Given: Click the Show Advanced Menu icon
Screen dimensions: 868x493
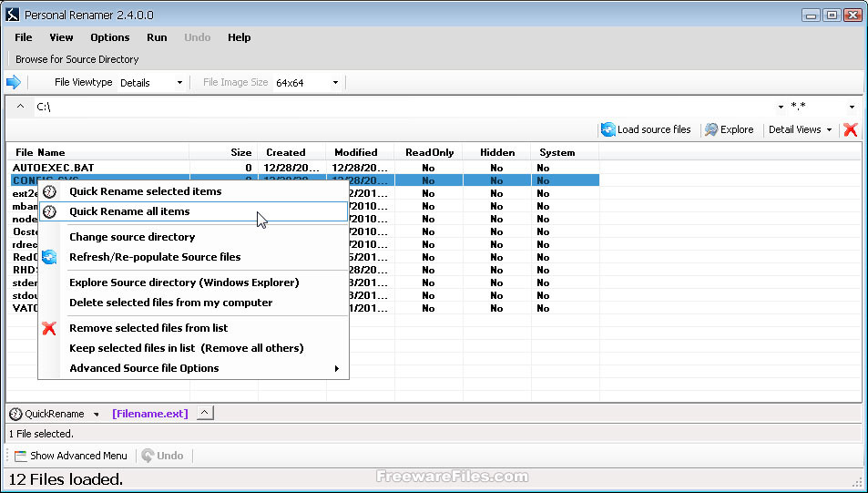Looking at the screenshot, I should [x=20, y=456].
